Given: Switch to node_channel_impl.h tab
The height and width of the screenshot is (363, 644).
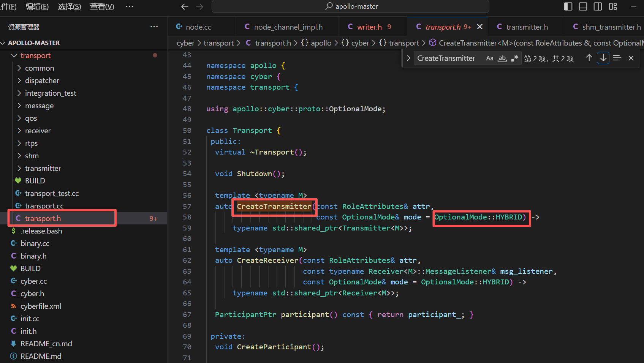Looking at the screenshot, I should tap(287, 27).
